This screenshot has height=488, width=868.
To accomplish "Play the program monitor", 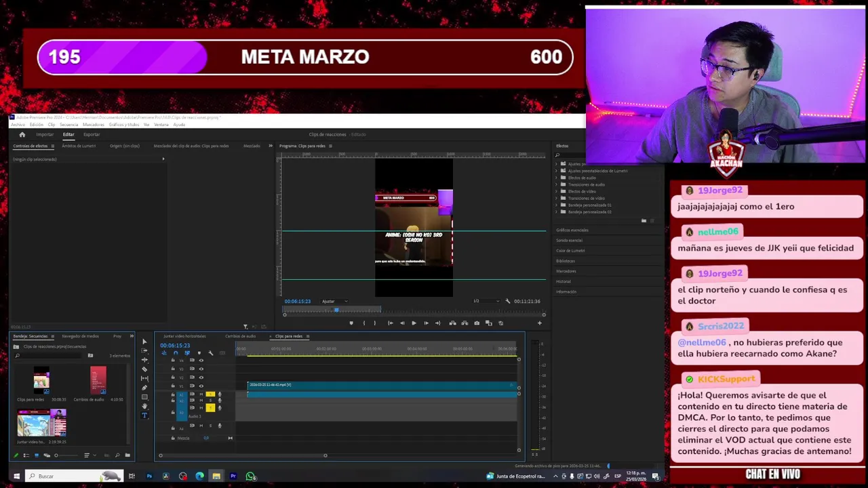I will pyautogui.click(x=414, y=323).
